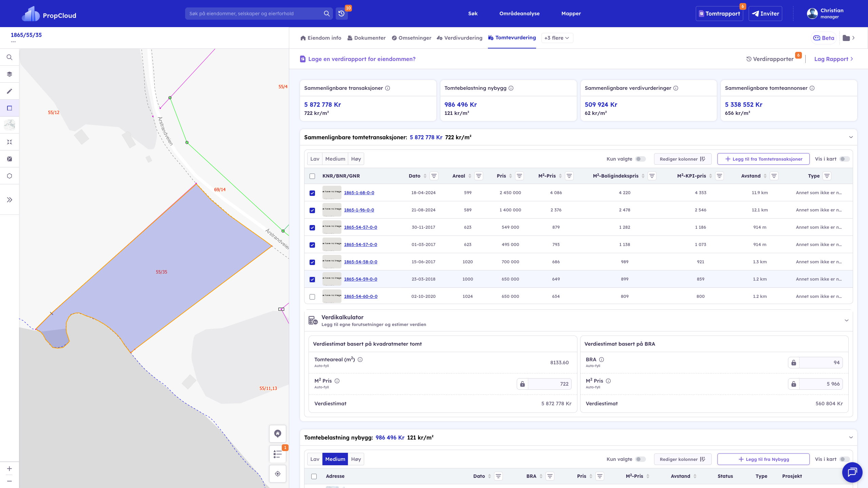
Task: Click the Inviter button
Action: click(765, 14)
